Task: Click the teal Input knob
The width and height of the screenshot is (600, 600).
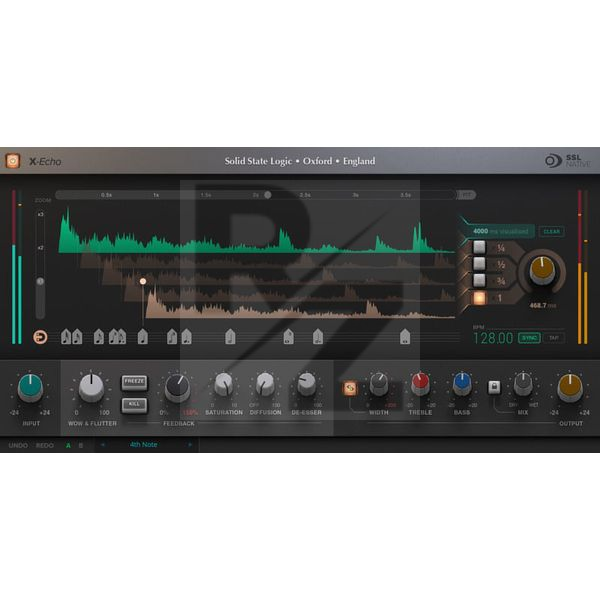Action: 31,387
